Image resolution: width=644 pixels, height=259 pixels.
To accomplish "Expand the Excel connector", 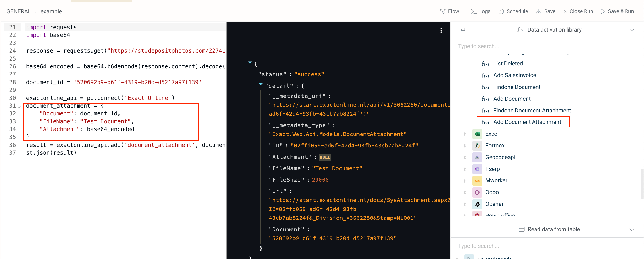I will 465,134.
